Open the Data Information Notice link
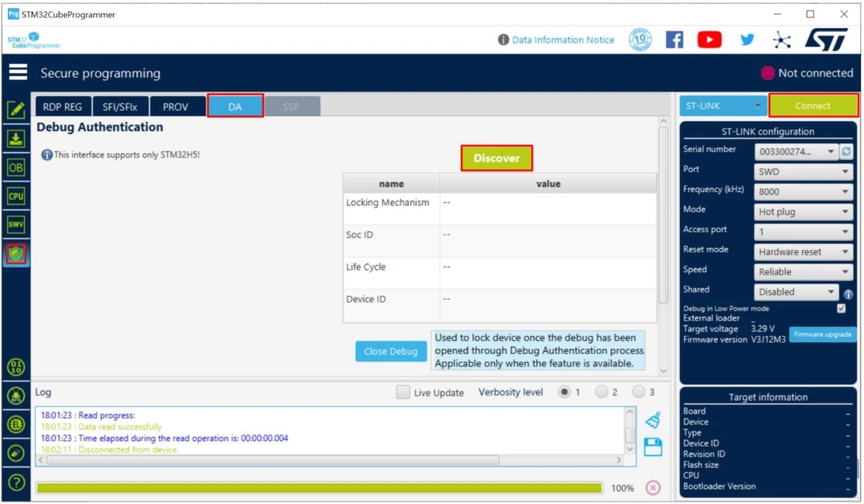 point(563,40)
